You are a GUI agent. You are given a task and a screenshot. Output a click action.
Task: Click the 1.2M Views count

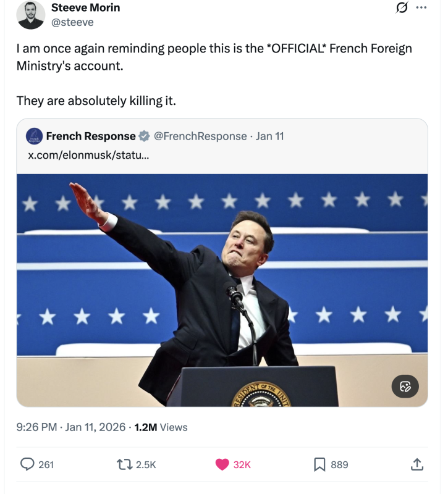tap(161, 427)
